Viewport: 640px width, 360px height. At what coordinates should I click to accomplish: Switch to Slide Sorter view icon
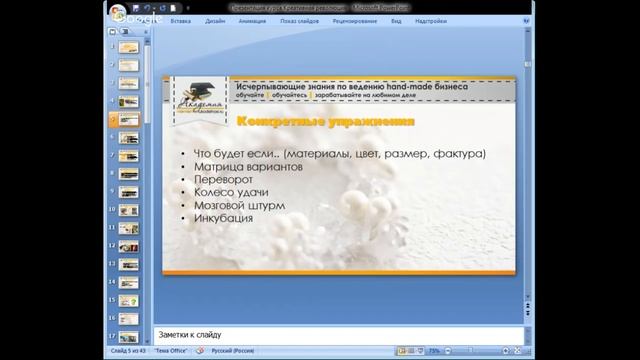[x=411, y=351]
